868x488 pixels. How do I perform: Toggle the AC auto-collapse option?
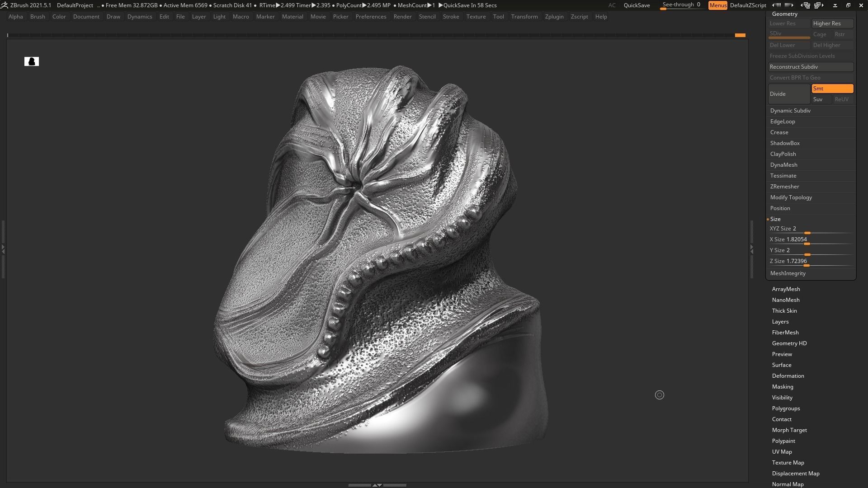[612, 5]
